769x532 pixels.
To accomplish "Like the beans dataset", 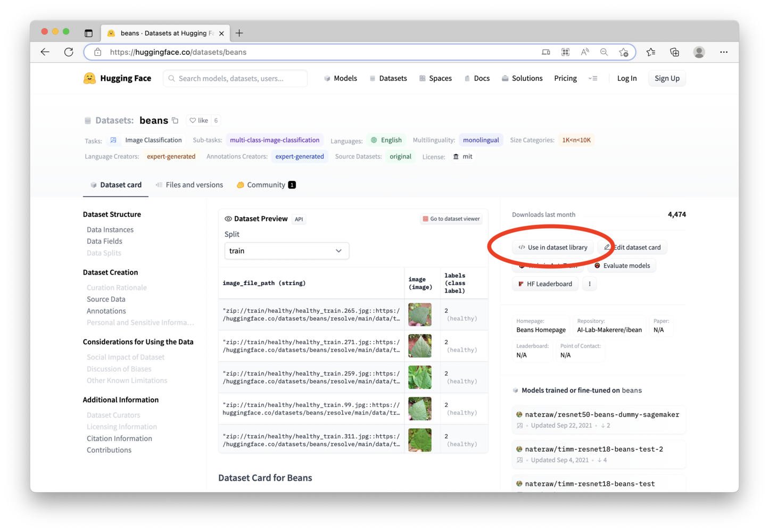I will 199,121.
